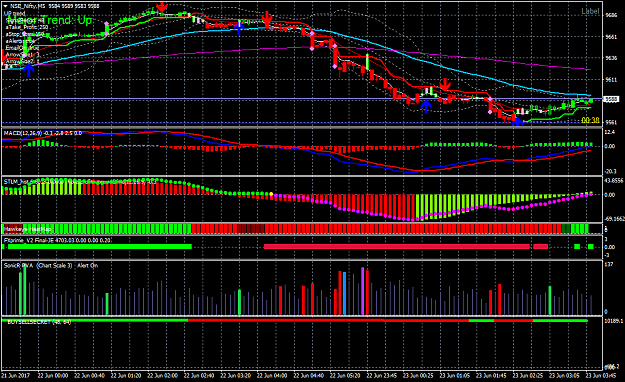This screenshot has height=382, width=625.
Task: Click the yellow 00:38 candle timer
Action: click(x=590, y=120)
